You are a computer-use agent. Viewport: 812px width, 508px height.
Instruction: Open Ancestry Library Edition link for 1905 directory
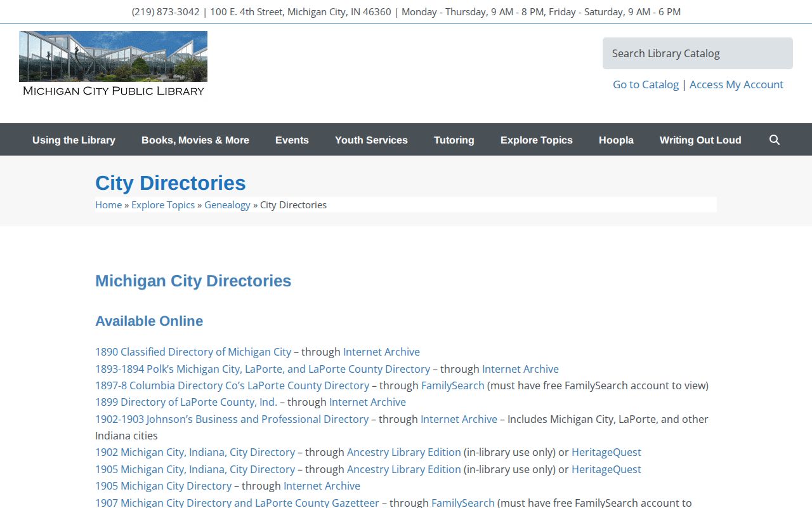coord(404,469)
